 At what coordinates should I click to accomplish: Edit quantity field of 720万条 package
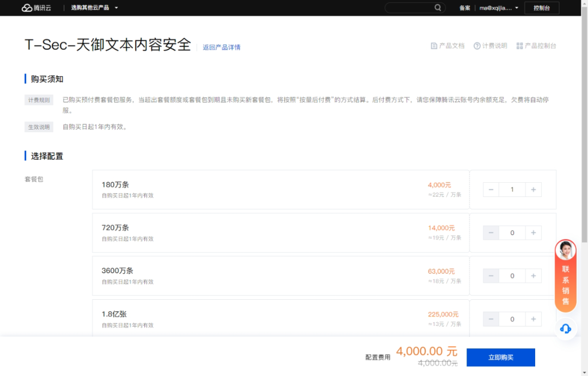[x=512, y=233]
